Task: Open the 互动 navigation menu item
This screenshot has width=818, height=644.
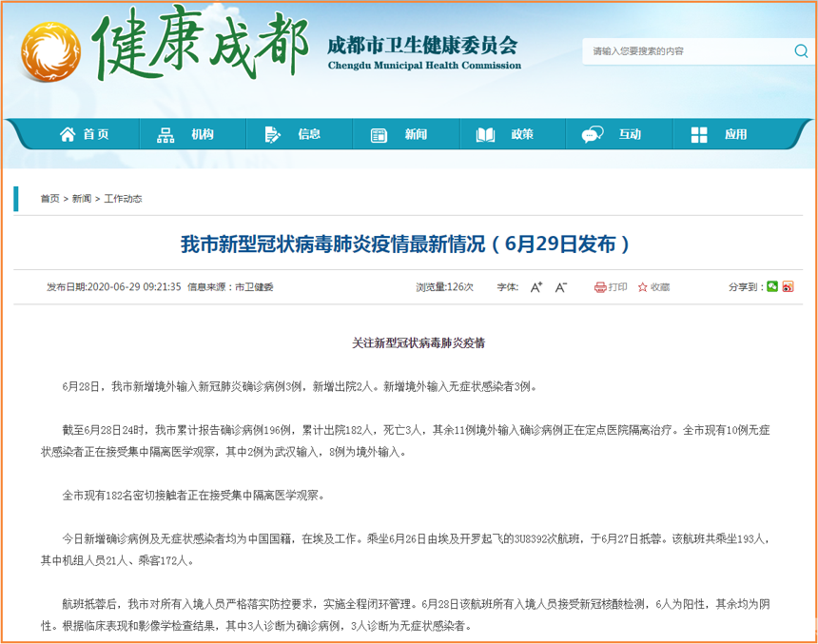Action: coord(630,134)
